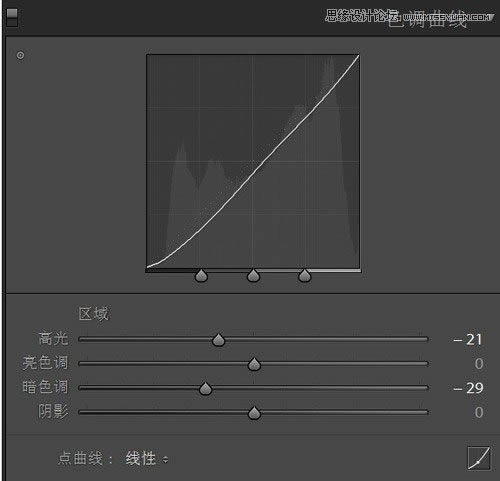
Task: Click the point curve edit icon
Action: tap(479, 459)
